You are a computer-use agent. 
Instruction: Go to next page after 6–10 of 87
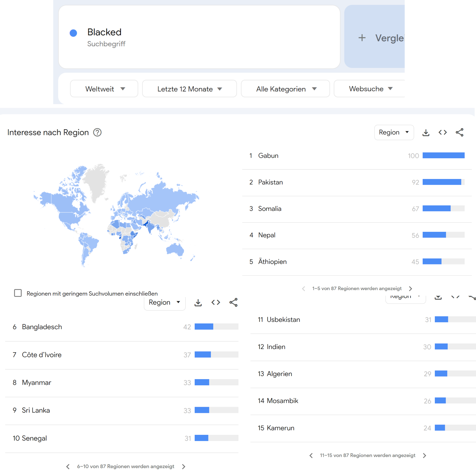click(183, 466)
